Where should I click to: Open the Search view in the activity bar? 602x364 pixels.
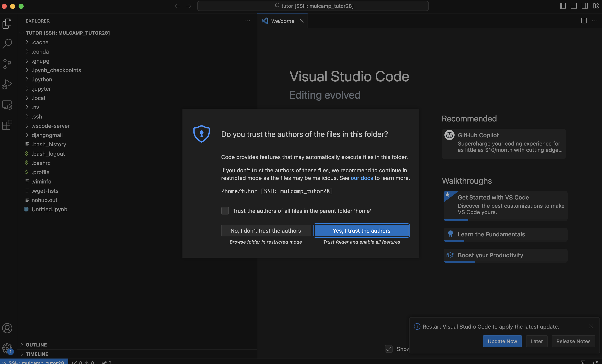coord(7,44)
